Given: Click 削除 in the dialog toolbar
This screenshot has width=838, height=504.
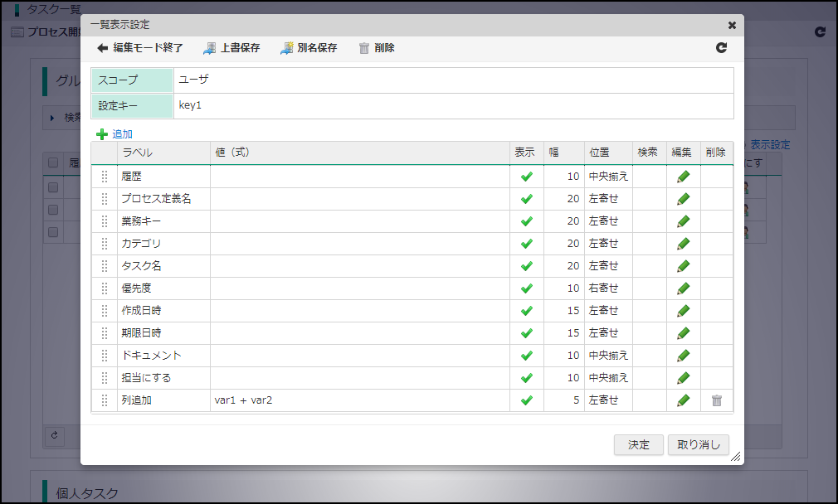Looking at the screenshot, I should pyautogui.click(x=377, y=48).
